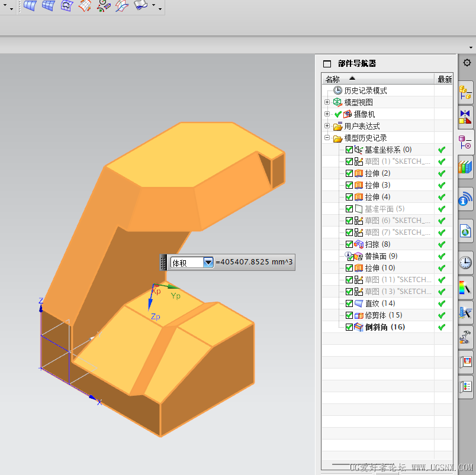The height and width of the screenshot is (475, 476).
Task: Uncheck the 倒斜角 (16) feature checkbox
Action: click(x=349, y=327)
